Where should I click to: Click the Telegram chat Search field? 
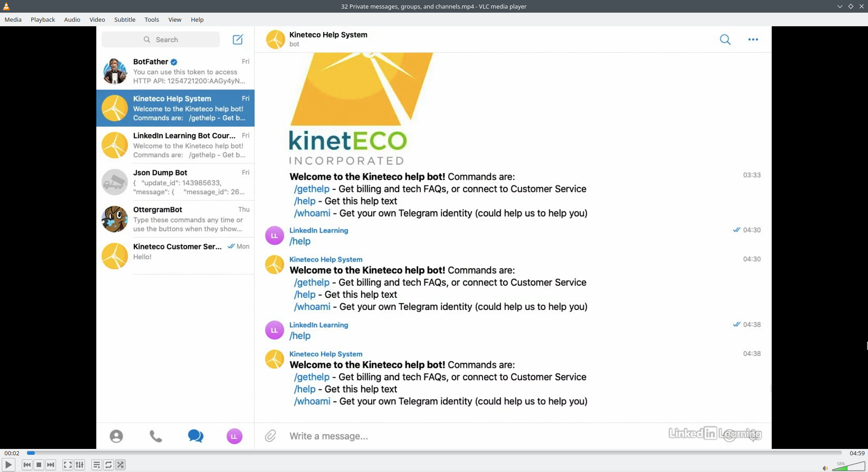pyautogui.click(x=160, y=39)
